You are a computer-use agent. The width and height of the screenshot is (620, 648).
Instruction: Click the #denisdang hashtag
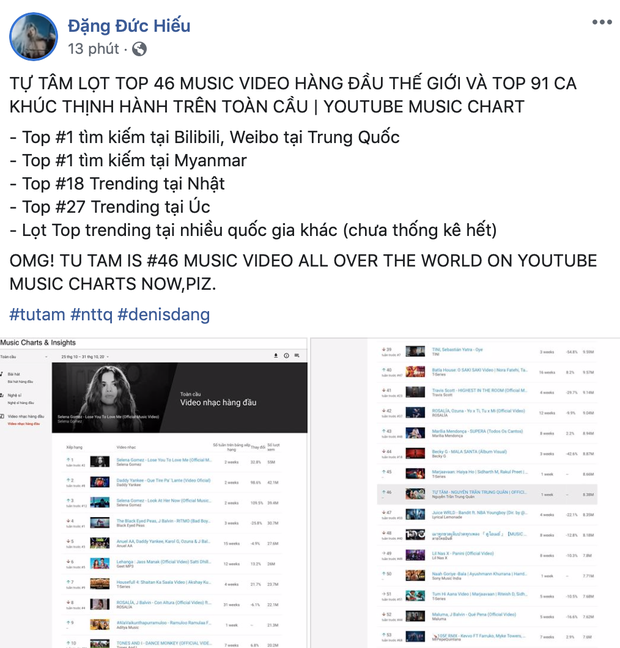click(164, 315)
